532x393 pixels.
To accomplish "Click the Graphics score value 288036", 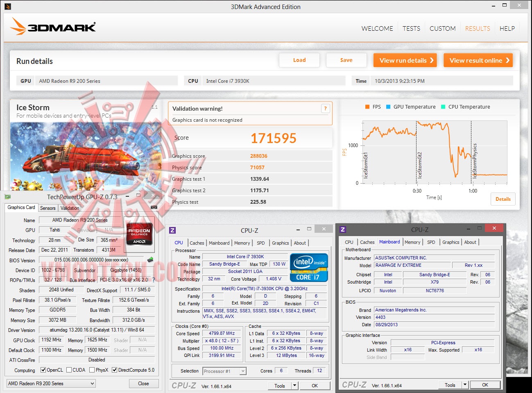I will point(259,156).
